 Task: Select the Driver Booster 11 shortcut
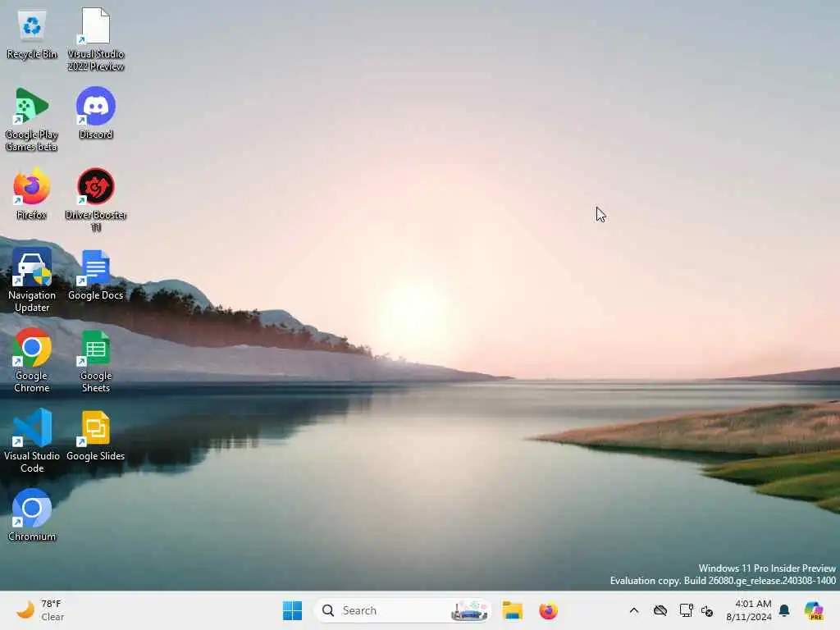[95, 200]
